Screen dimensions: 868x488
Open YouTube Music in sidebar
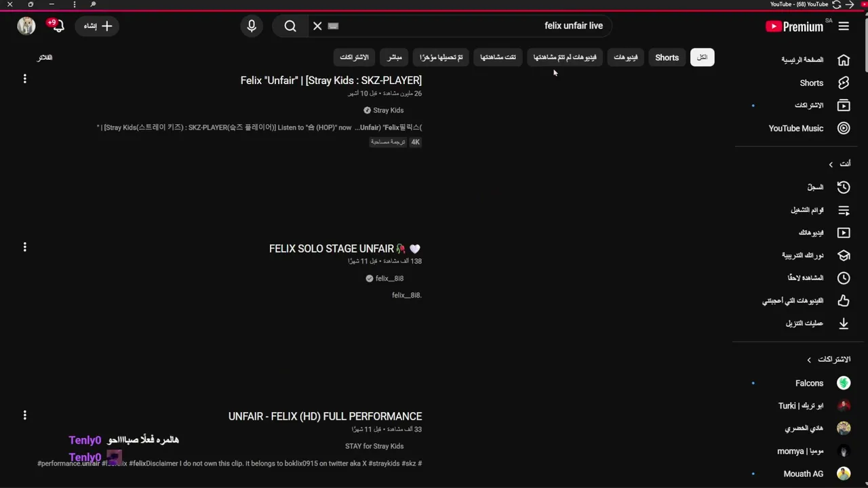(x=808, y=128)
